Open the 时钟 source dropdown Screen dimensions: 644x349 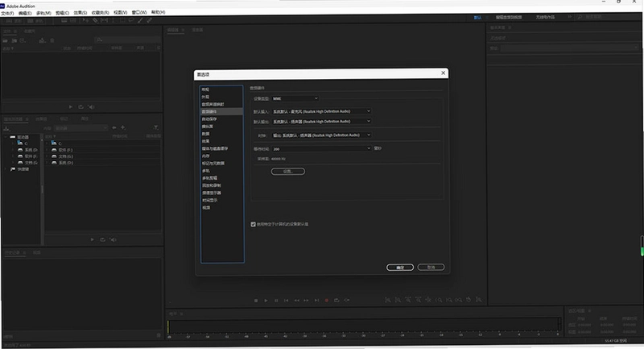[321, 135]
